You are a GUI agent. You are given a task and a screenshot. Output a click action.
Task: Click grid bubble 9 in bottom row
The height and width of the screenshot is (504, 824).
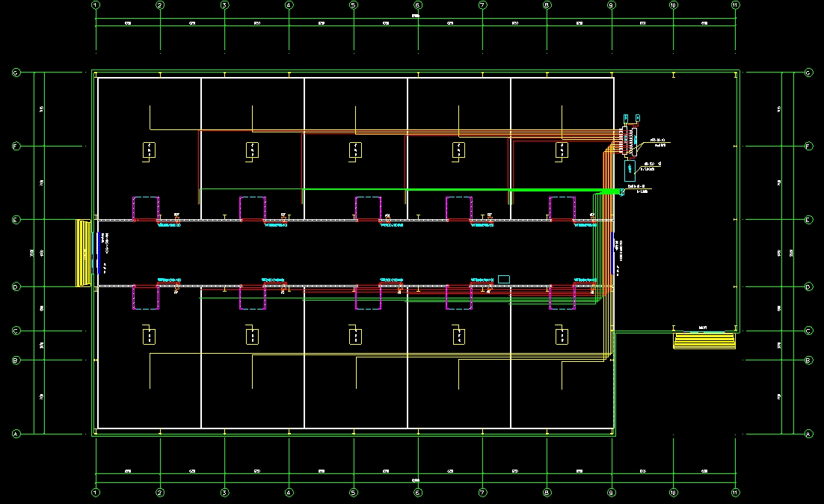[612, 494]
